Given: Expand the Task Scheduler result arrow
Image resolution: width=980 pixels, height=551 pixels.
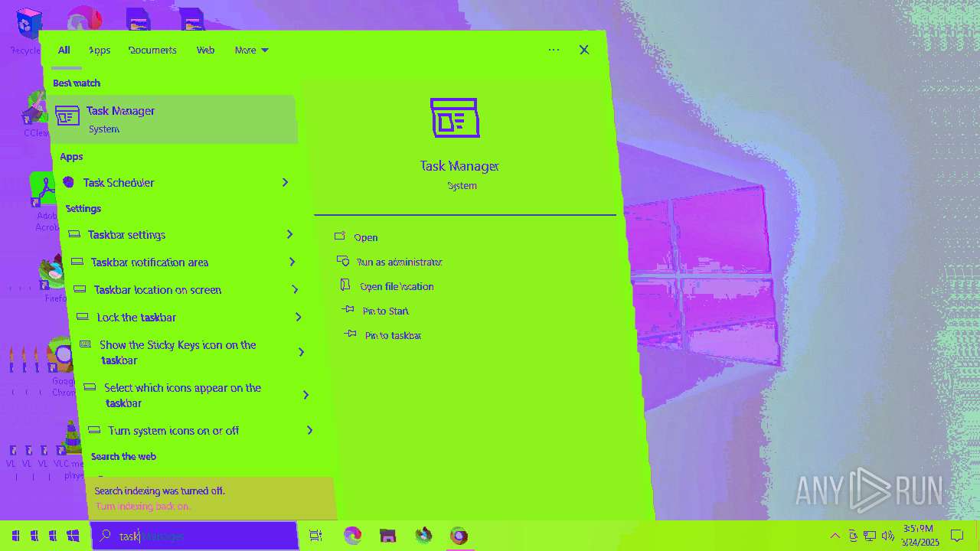Looking at the screenshot, I should (x=285, y=182).
